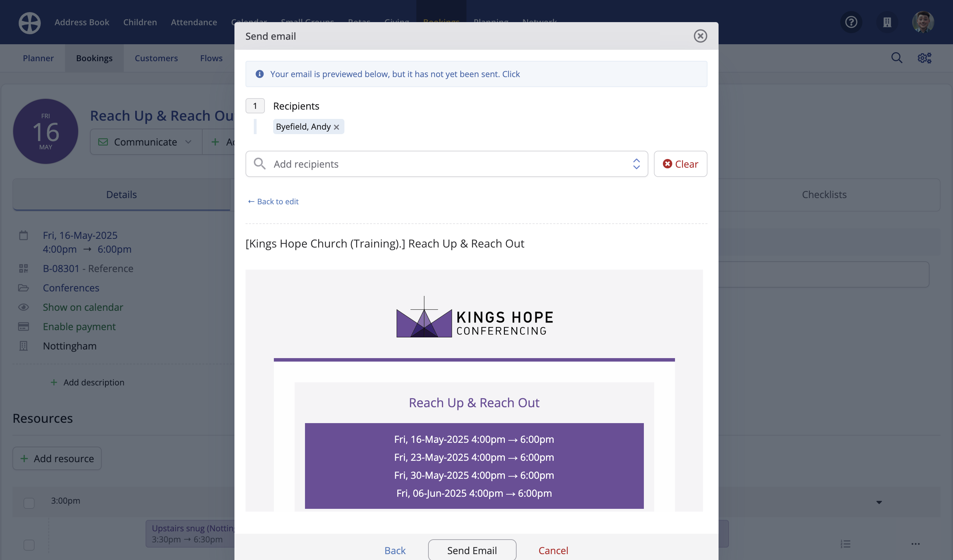Click B-08301 reference text
This screenshot has height=560, width=953.
click(61, 269)
